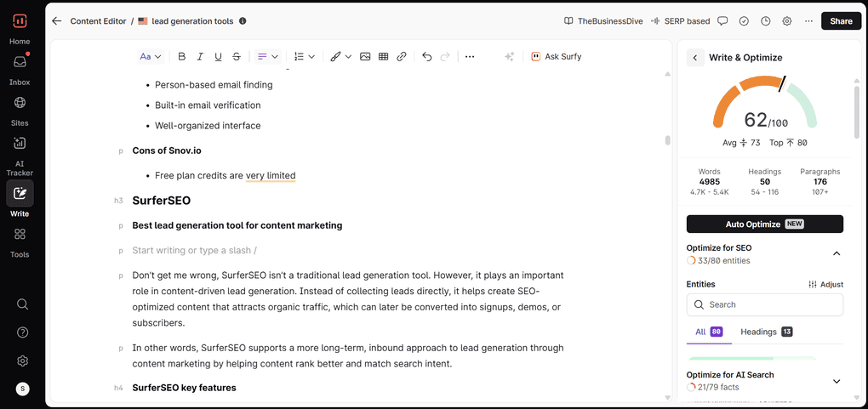Click the right panel scrollbar
The height and width of the screenshot is (409, 868).
(857, 111)
